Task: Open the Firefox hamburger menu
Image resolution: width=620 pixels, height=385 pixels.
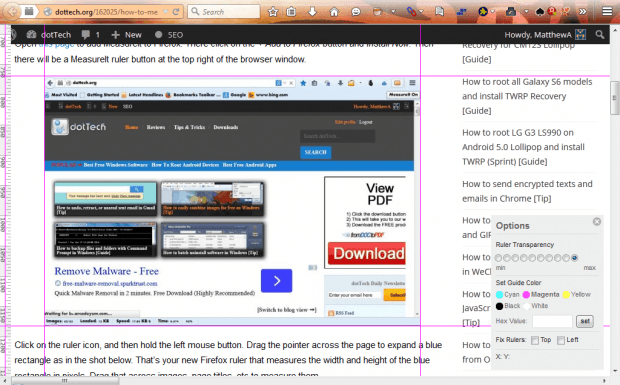Action: [x=607, y=11]
